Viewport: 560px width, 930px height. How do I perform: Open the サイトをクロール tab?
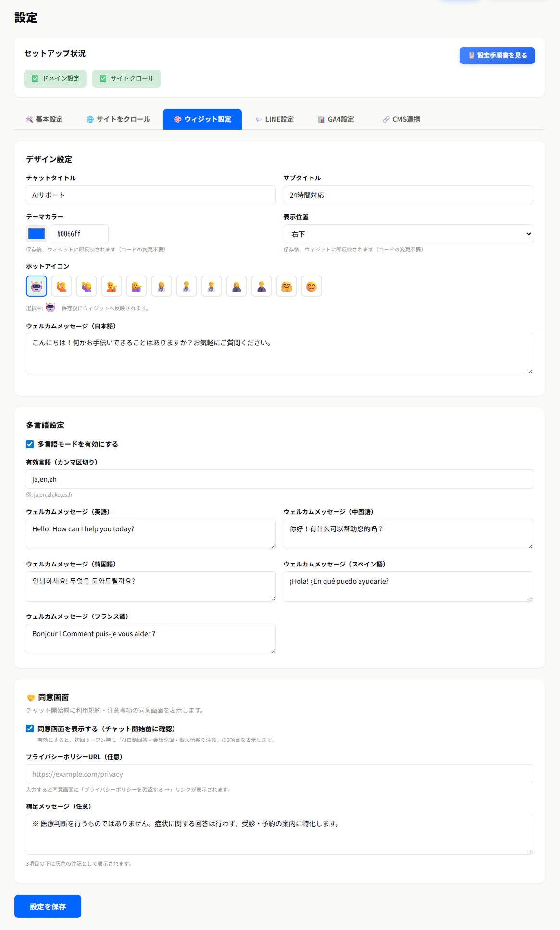(x=118, y=119)
